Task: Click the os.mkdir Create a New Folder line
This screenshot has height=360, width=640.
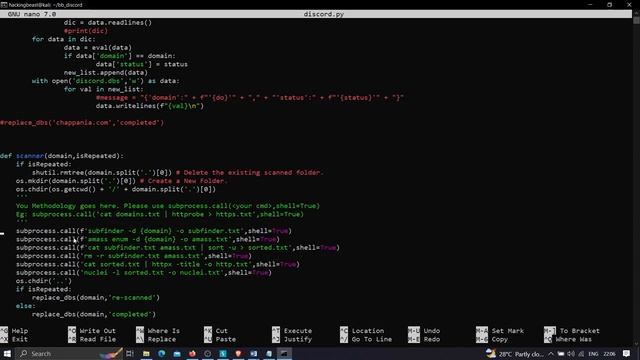Action: click(x=122, y=181)
